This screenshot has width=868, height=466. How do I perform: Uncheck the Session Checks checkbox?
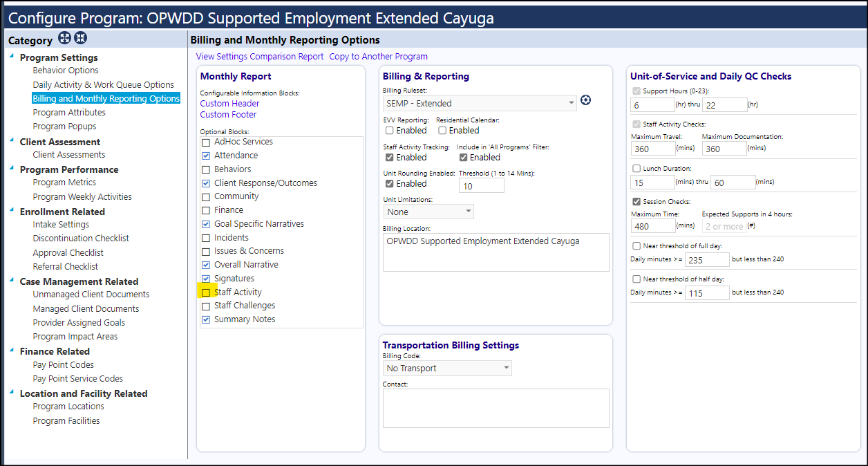[x=636, y=202]
